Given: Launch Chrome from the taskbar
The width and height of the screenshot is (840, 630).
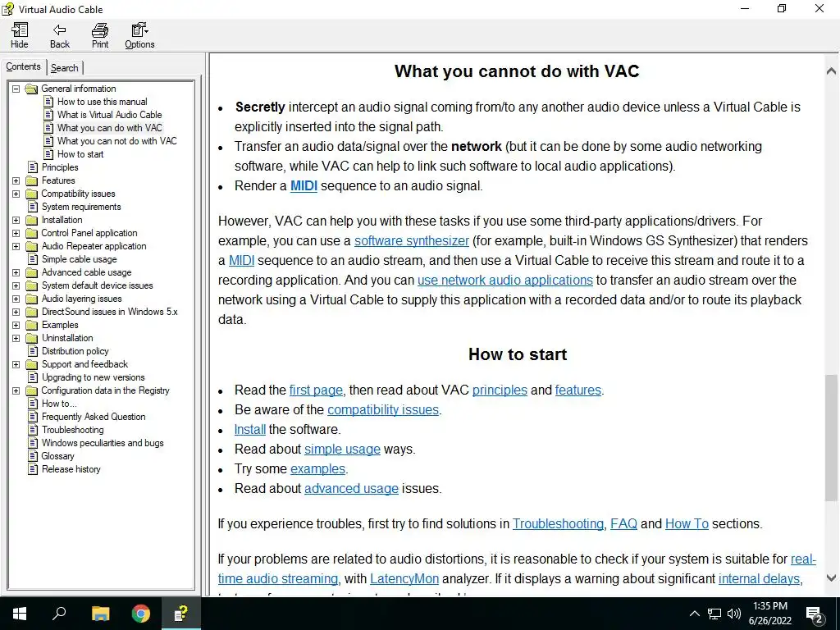Looking at the screenshot, I should coord(141,614).
